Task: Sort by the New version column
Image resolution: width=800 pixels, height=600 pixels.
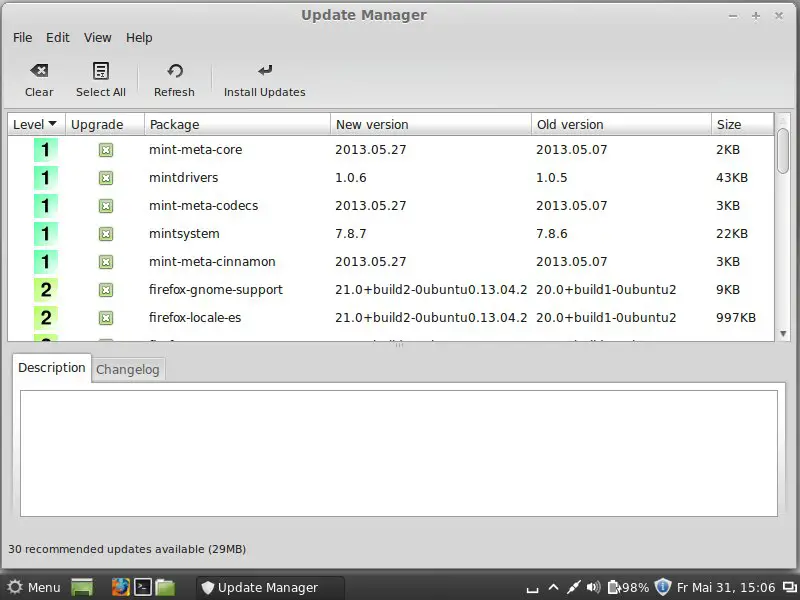Action: (x=431, y=124)
